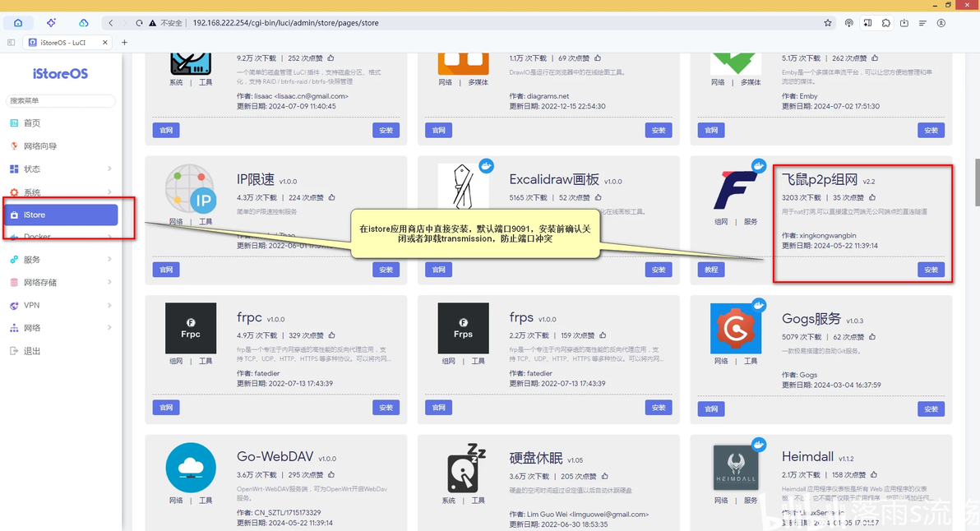
Task: Click the browser home icon
Action: click(x=18, y=23)
